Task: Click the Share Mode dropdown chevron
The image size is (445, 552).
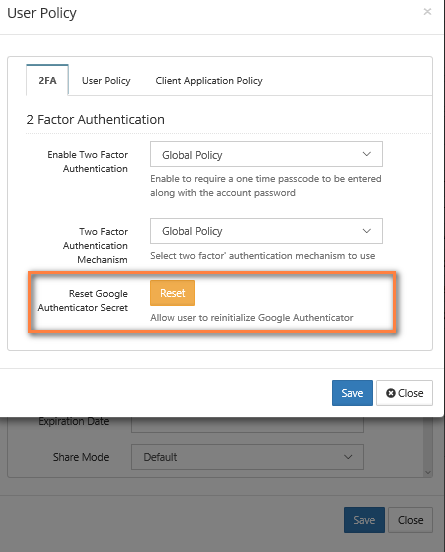Action: click(x=348, y=457)
